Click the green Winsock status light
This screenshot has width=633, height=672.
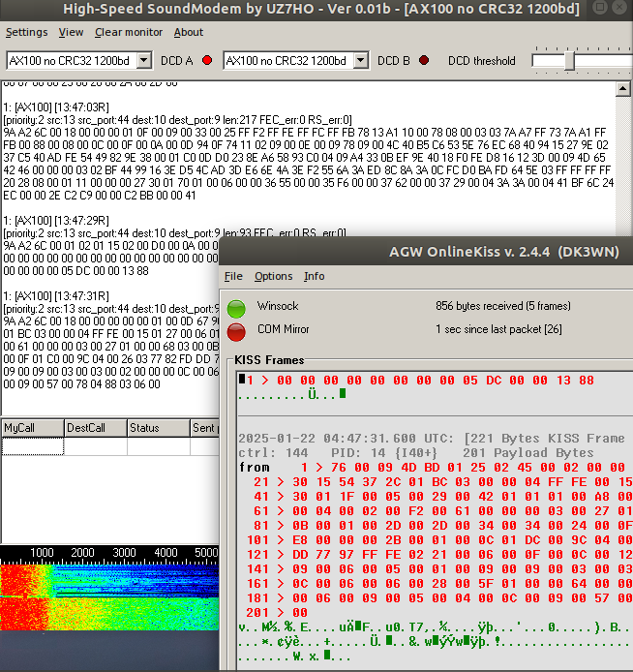point(237,309)
